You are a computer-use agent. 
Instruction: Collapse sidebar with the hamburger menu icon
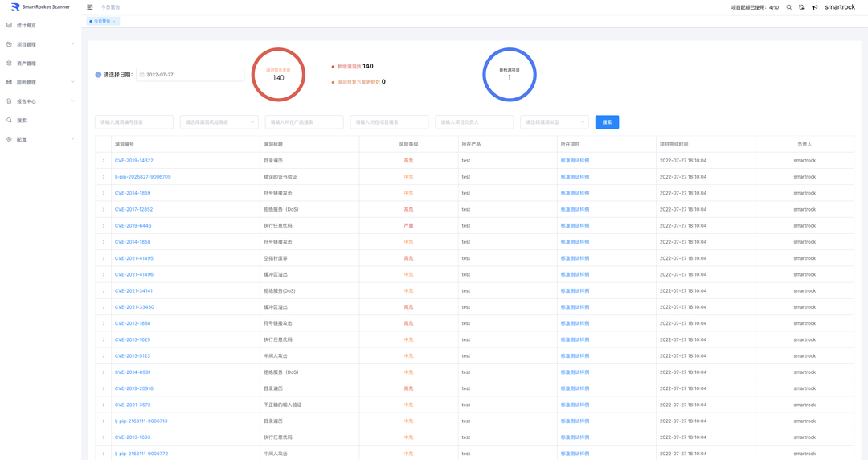click(x=90, y=7)
